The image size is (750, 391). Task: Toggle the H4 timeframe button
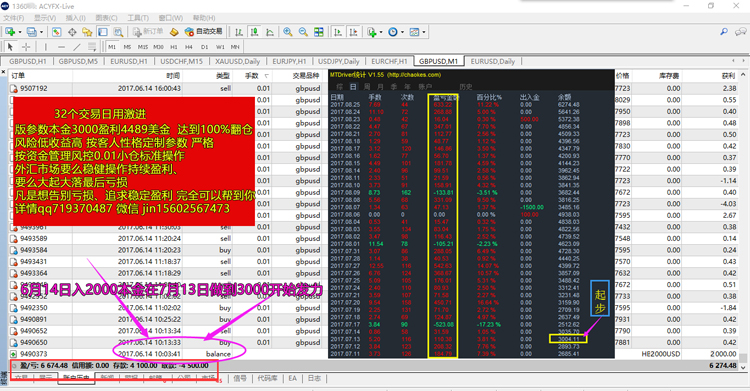(x=189, y=47)
